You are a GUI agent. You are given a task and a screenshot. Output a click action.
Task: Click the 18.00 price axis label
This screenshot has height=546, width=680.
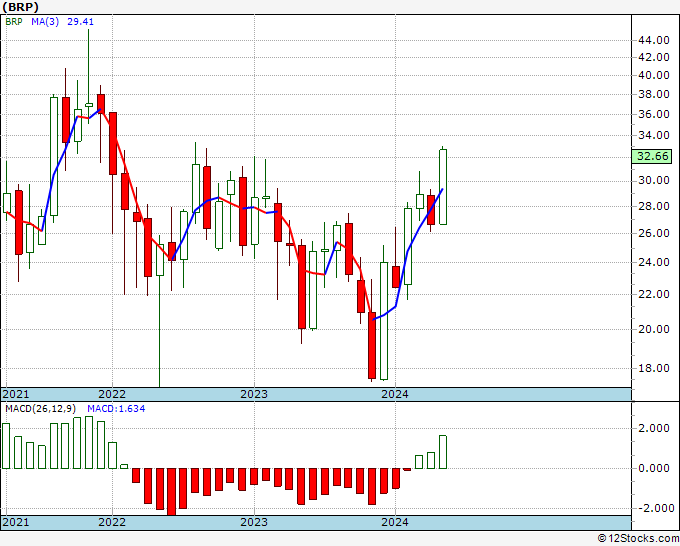pos(654,368)
